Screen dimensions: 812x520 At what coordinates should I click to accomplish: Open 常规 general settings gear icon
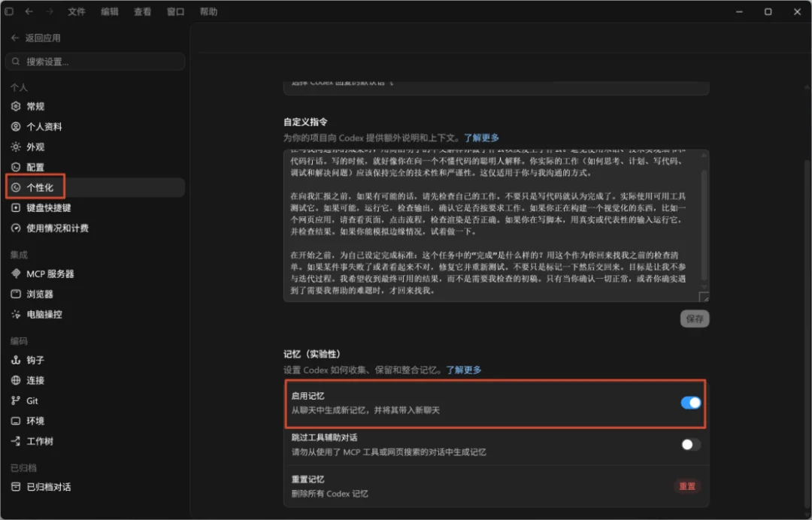[16, 106]
